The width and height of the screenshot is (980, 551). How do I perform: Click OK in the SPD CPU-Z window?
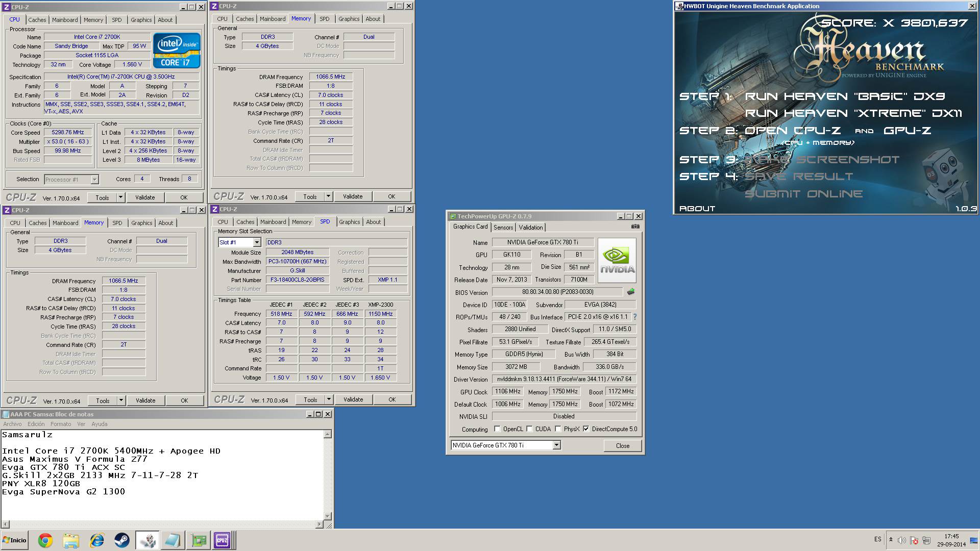(x=392, y=399)
